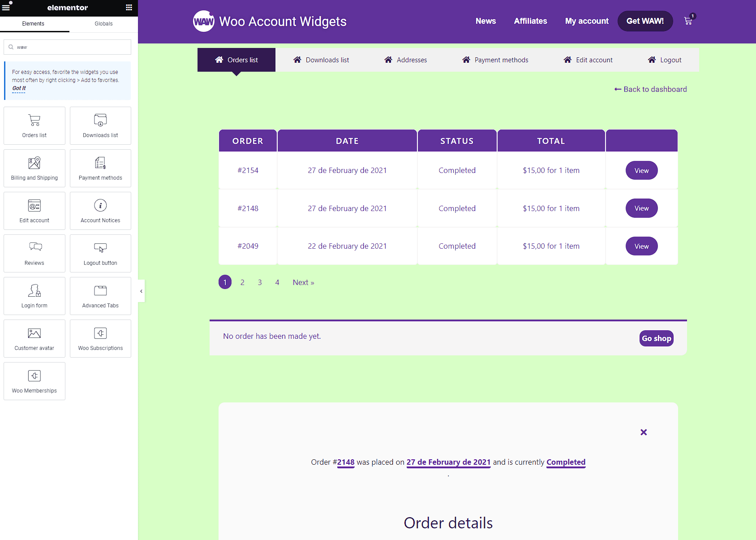Select the Customer avatar widget
The width and height of the screenshot is (756, 540).
(34, 338)
